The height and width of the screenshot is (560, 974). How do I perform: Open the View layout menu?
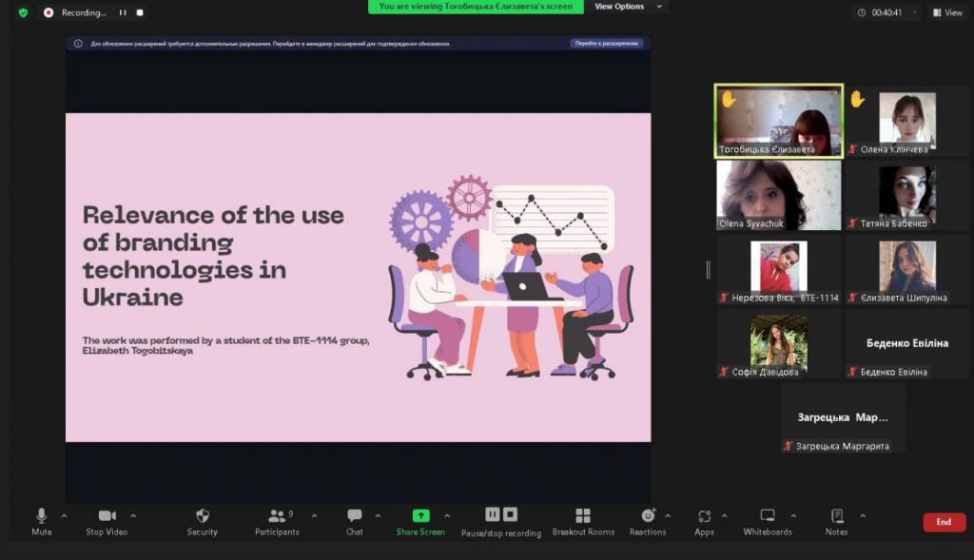click(x=946, y=12)
